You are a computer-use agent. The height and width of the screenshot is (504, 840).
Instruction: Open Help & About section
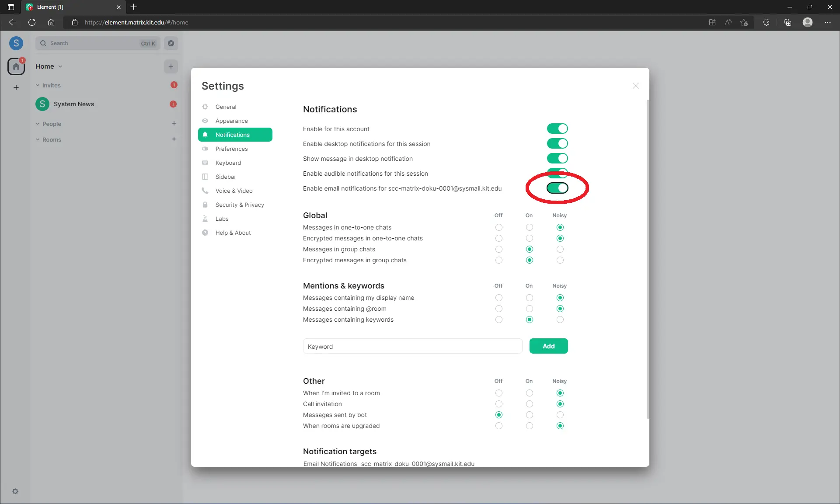point(232,233)
